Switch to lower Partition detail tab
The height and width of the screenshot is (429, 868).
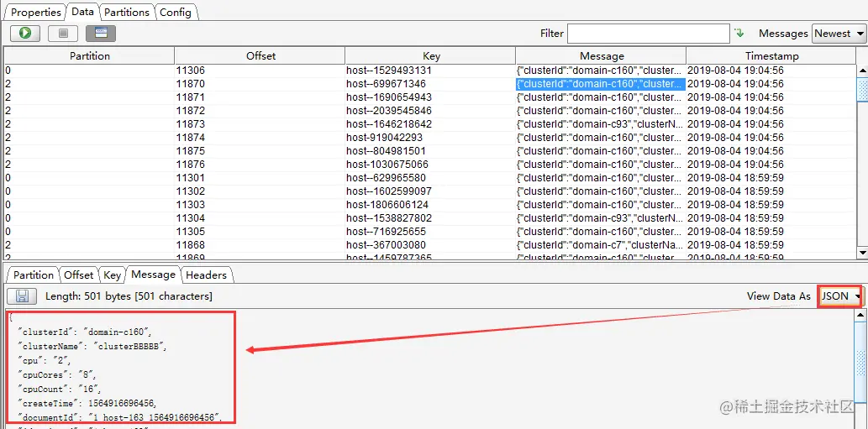pyautogui.click(x=34, y=275)
